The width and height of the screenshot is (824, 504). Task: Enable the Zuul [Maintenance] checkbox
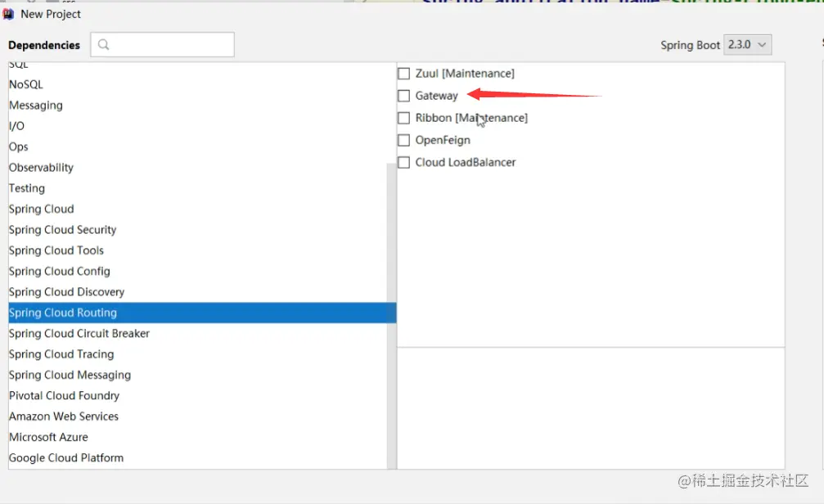pyautogui.click(x=403, y=74)
